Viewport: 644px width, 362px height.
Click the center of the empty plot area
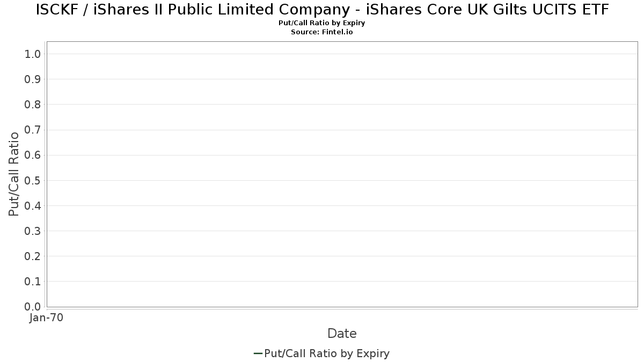pyautogui.click(x=342, y=174)
